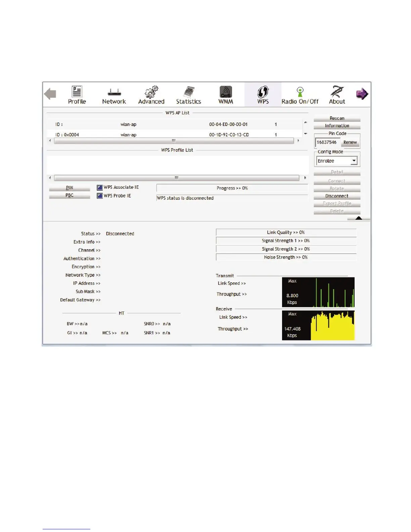411x532 pixels.
Task: Click the Signal Strength 2 bar
Action: click(286, 249)
